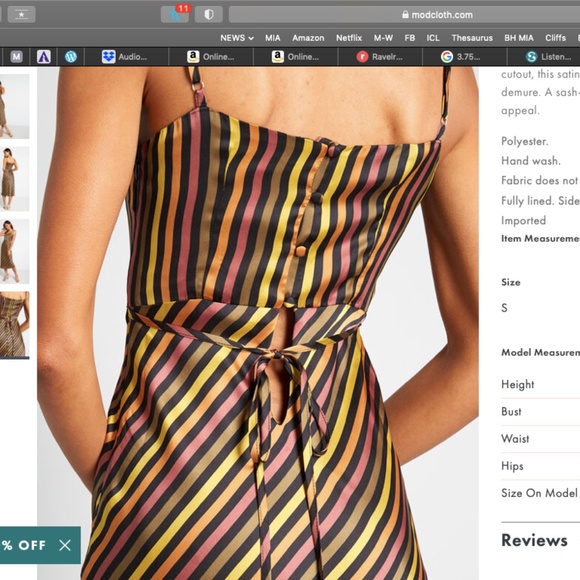
Task: Open the Thesaurus bookmark
Action: click(x=472, y=38)
